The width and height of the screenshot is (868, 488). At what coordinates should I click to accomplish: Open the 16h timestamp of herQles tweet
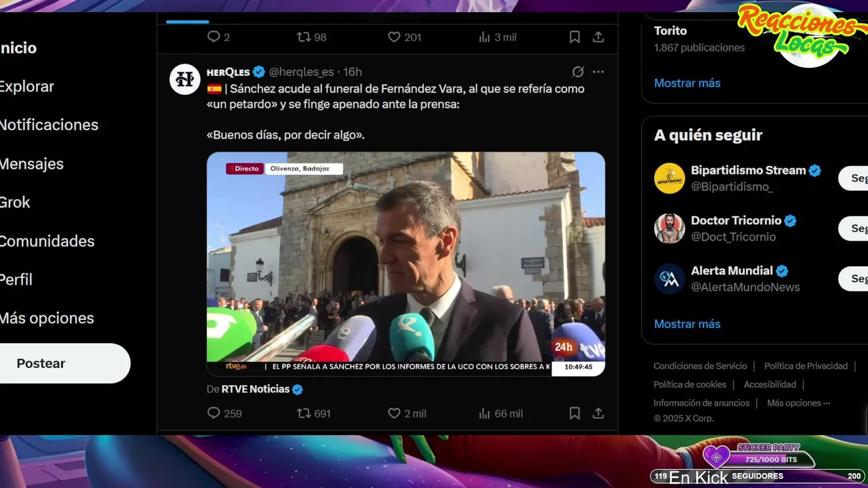point(353,72)
